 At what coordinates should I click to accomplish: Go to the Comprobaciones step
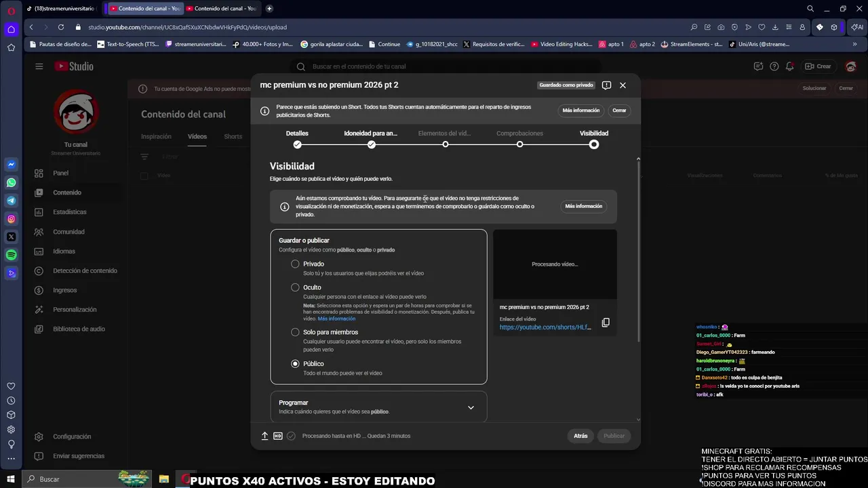pyautogui.click(x=519, y=138)
